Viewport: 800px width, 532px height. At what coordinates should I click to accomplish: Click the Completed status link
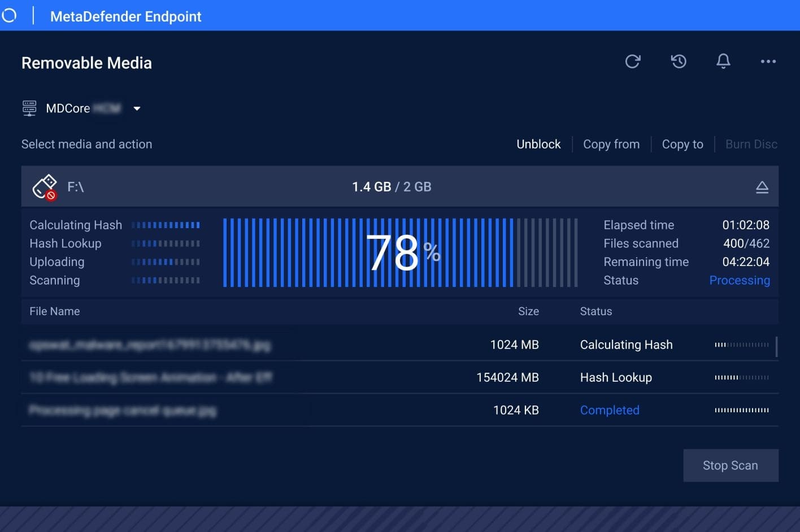tap(610, 410)
